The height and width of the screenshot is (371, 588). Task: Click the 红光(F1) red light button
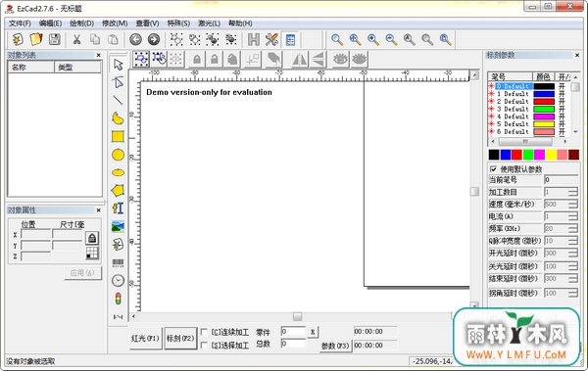[x=145, y=338]
